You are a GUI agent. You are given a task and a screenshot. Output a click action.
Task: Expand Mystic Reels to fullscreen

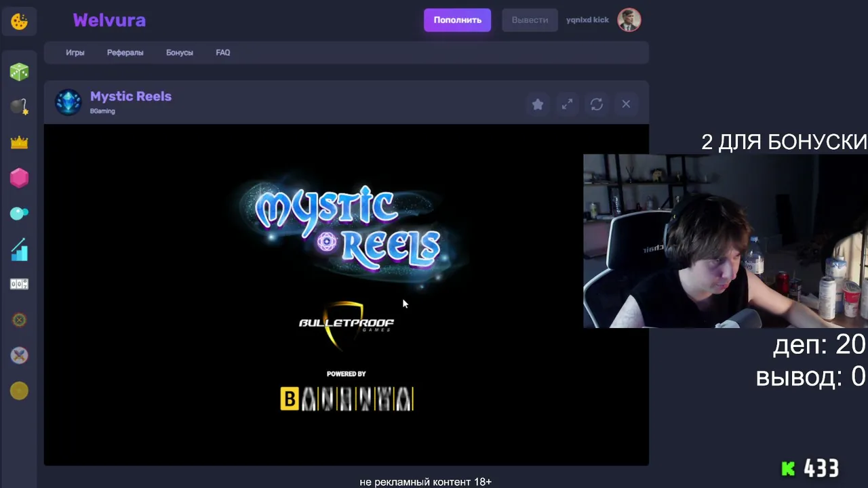click(567, 104)
